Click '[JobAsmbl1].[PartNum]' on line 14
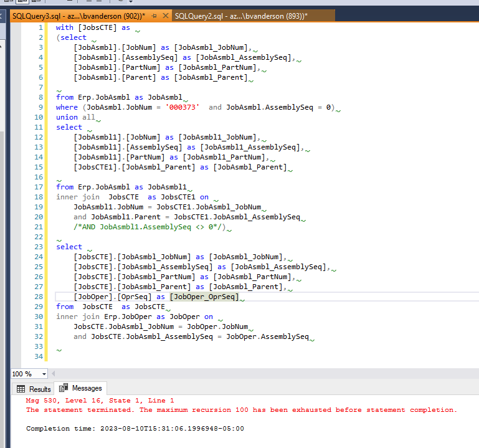Screen dimensions: 479x448 [x=119, y=158]
